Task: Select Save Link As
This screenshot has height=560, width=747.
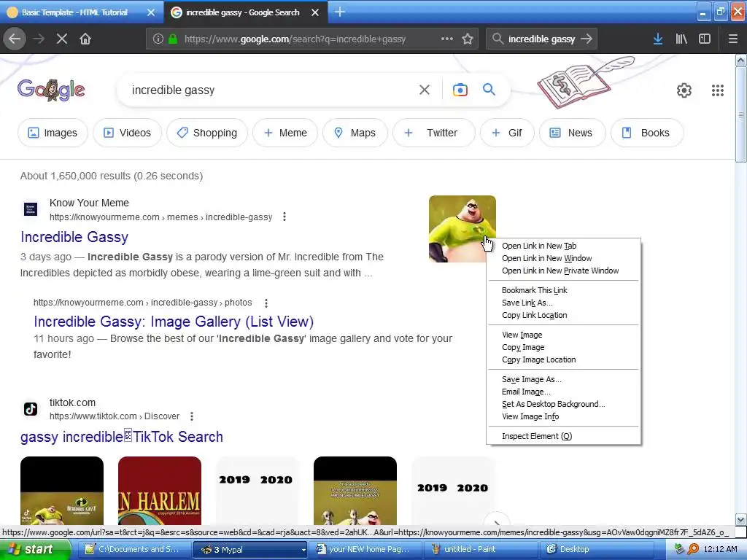Action: tap(563, 303)
